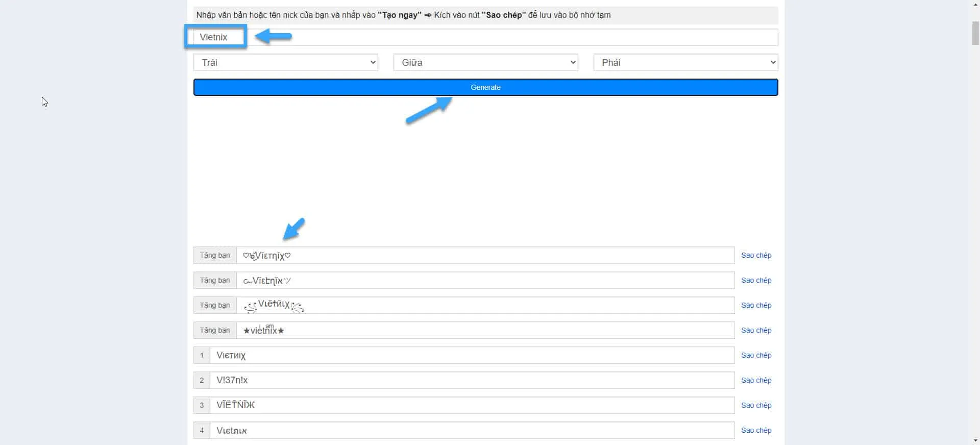Click the ★vietnix★ result text field

[x=485, y=330]
